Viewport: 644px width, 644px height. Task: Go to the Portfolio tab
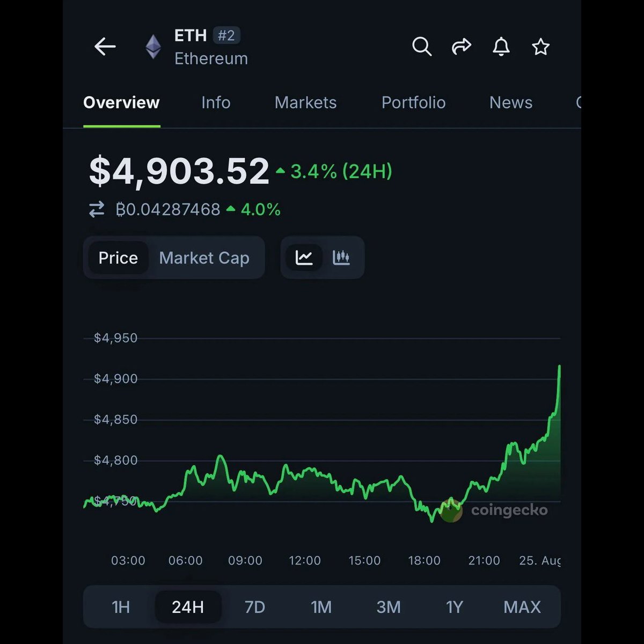(x=413, y=103)
